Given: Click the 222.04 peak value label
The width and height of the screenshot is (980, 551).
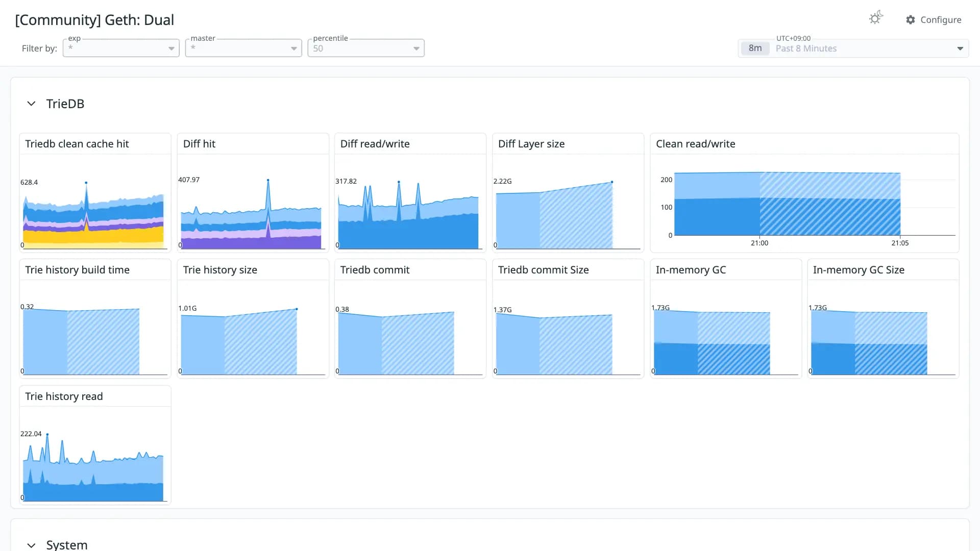Looking at the screenshot, I should pos(31,434).
